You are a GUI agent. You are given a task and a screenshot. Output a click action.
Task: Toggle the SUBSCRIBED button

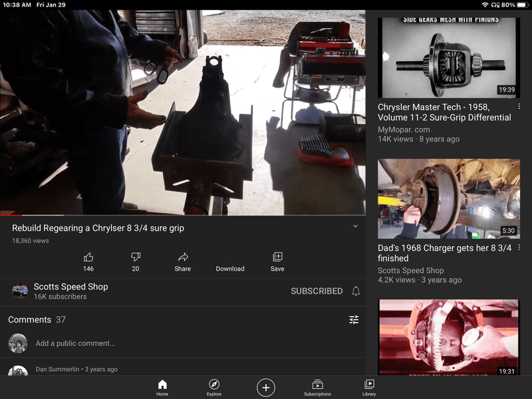(x=317, y=291)
